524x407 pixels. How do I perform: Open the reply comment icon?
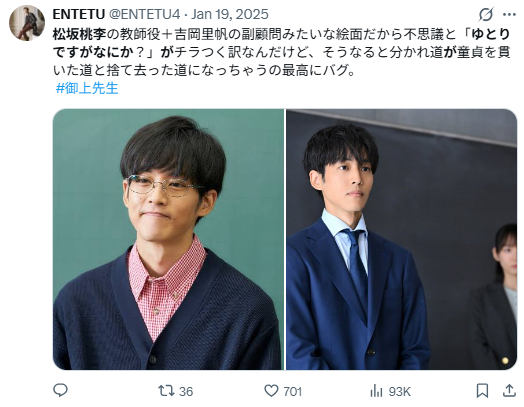[x=60, y=390]
